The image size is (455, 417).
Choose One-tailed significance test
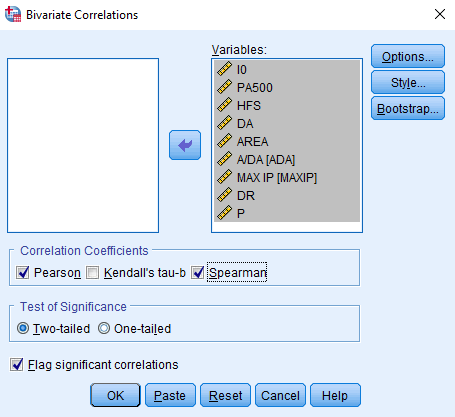click(x=104, y=328)
